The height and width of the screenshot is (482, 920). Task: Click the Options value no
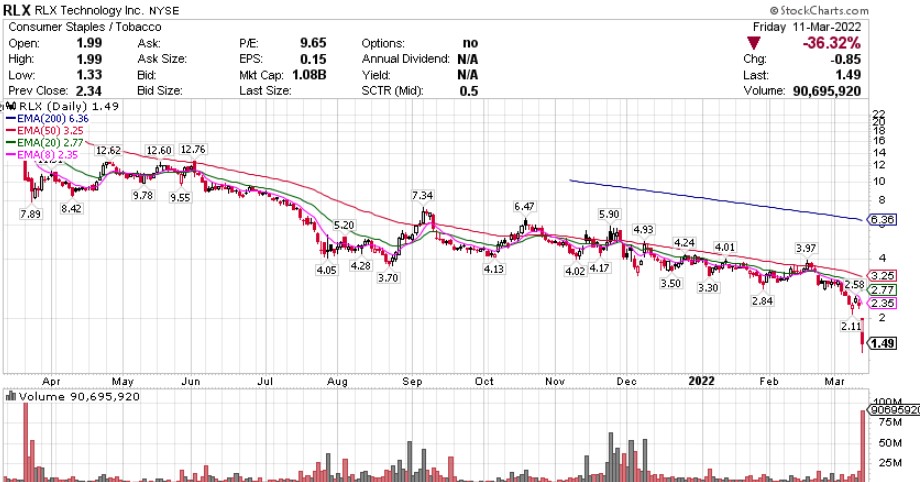[x=470, y=43]
